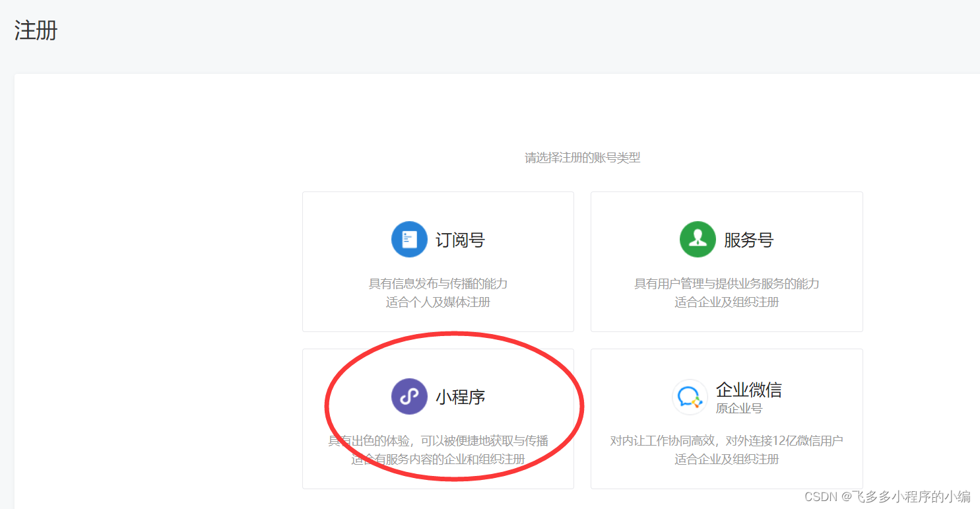Click the 原企业号 subtitle
The image size is (980, 509).
click(x=739, y=409)
